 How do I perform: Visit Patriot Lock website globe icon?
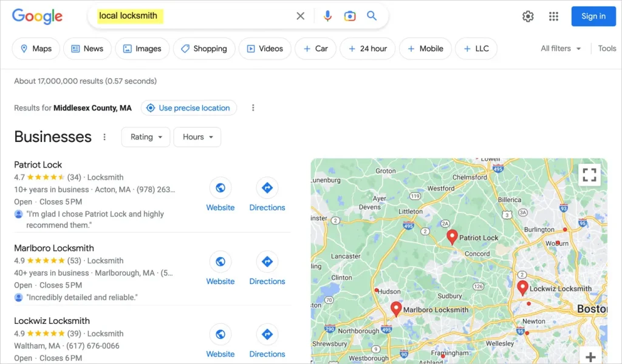click(x=220, y=187)
